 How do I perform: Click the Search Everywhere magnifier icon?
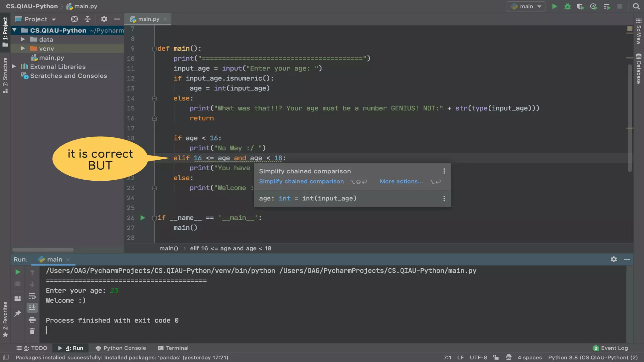point(636,6)
